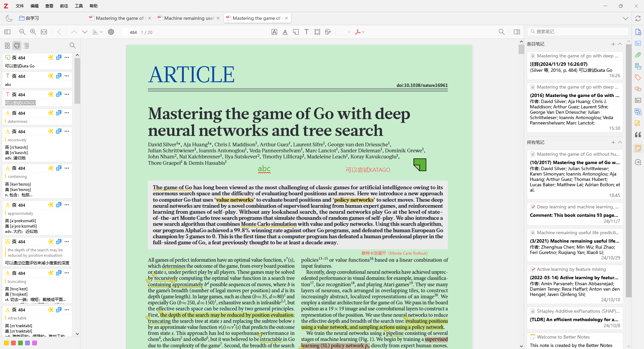Switch to Machine remaining useful tab
This screenshot has height=349, width=644.
pyautogui.click(x=189, y=18)
